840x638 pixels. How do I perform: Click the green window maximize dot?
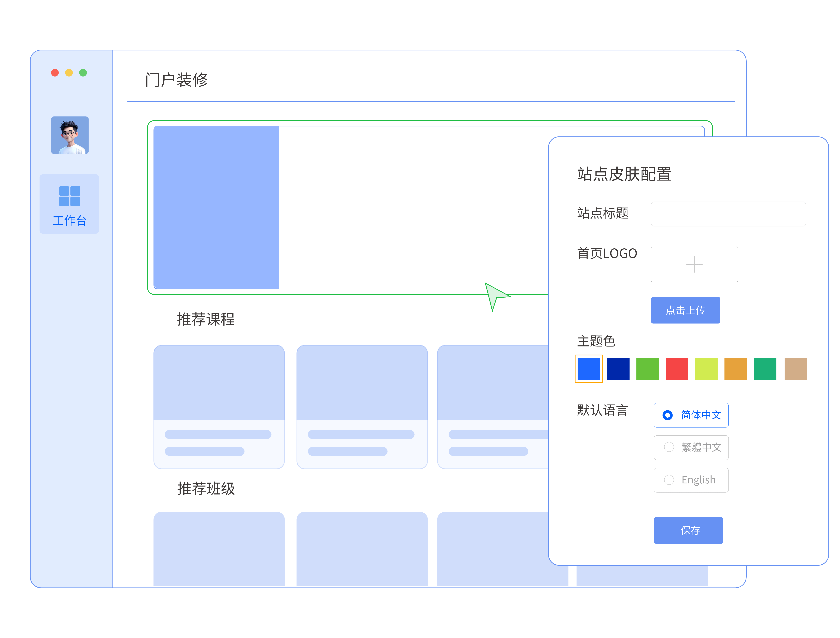tap(83, 73)
